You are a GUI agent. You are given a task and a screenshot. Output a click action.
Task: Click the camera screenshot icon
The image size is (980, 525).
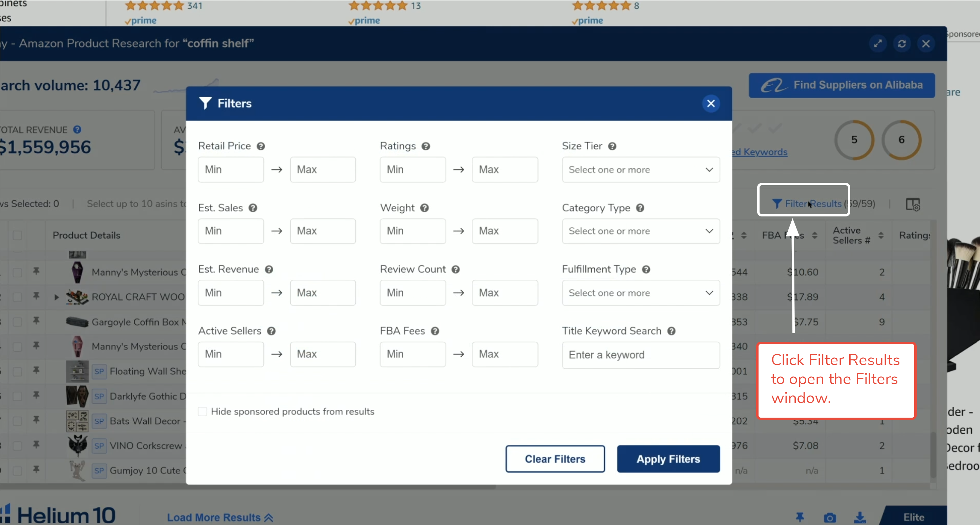[830, 518]
